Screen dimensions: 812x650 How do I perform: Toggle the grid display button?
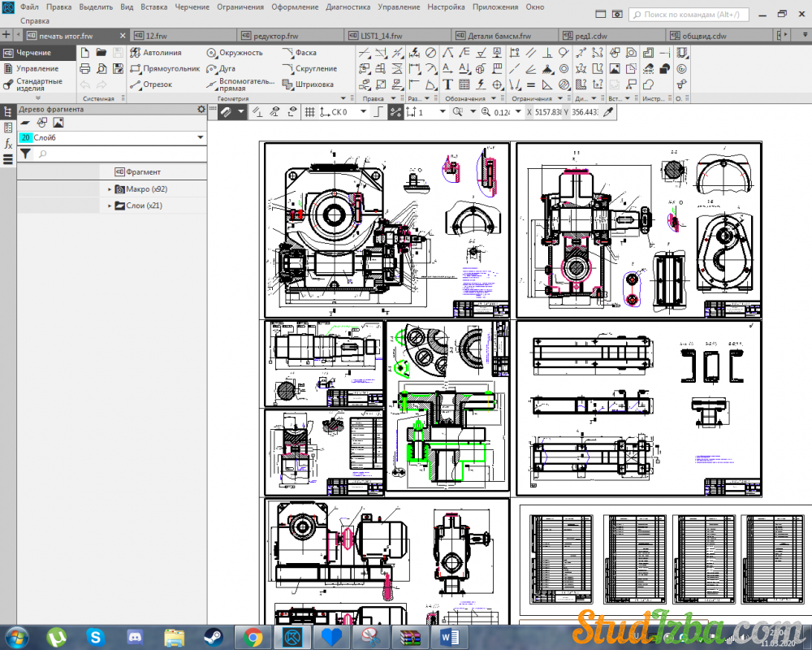(x=309, y=112)
